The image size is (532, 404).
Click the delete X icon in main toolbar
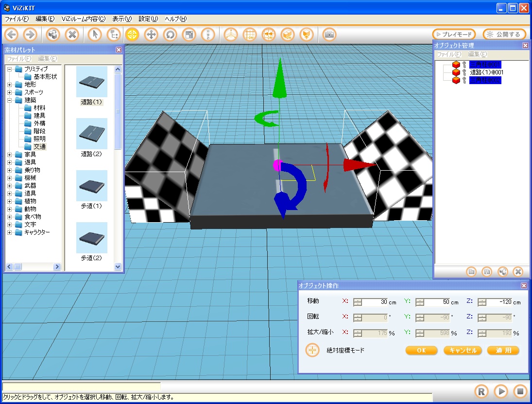tap(72, 35)
